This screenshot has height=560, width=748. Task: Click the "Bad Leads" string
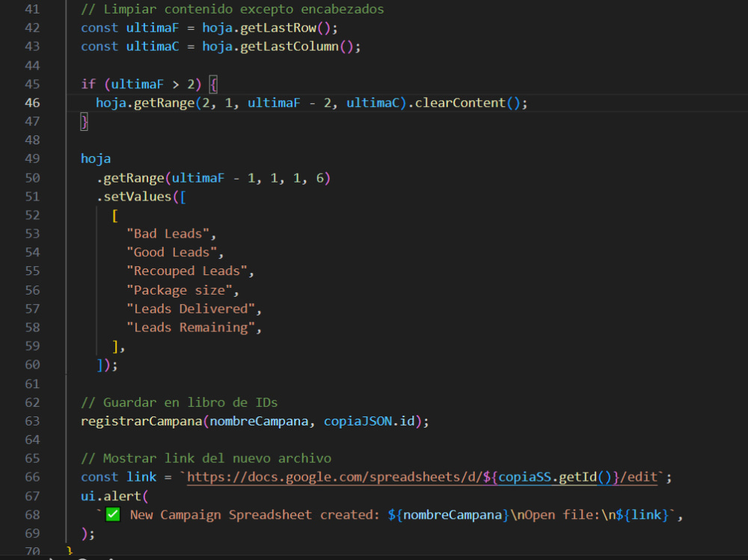coord(168,234)
